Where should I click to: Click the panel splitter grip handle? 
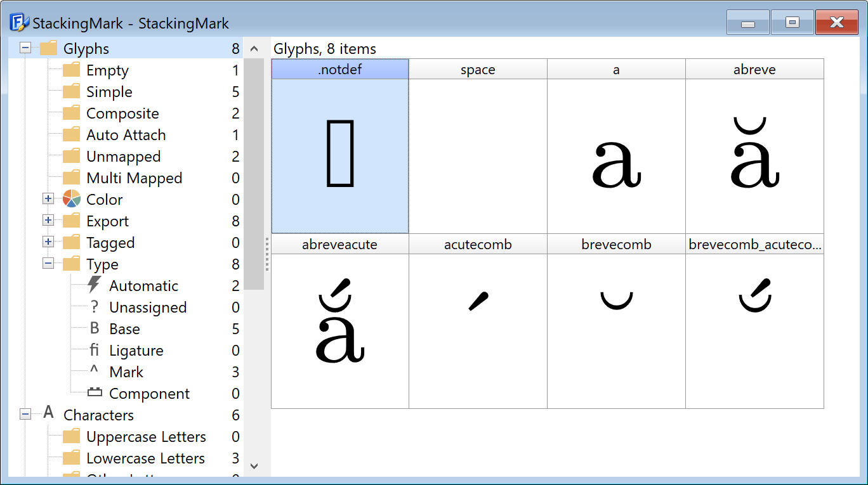(267, 254)
